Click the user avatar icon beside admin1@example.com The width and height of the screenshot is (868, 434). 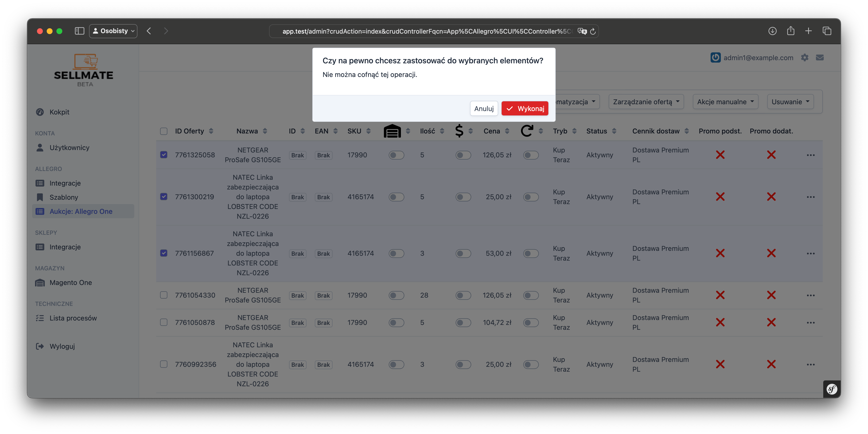click(715, 58)
